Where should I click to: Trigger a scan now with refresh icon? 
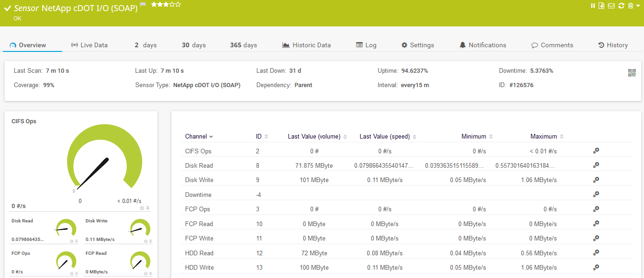[621, 6]
